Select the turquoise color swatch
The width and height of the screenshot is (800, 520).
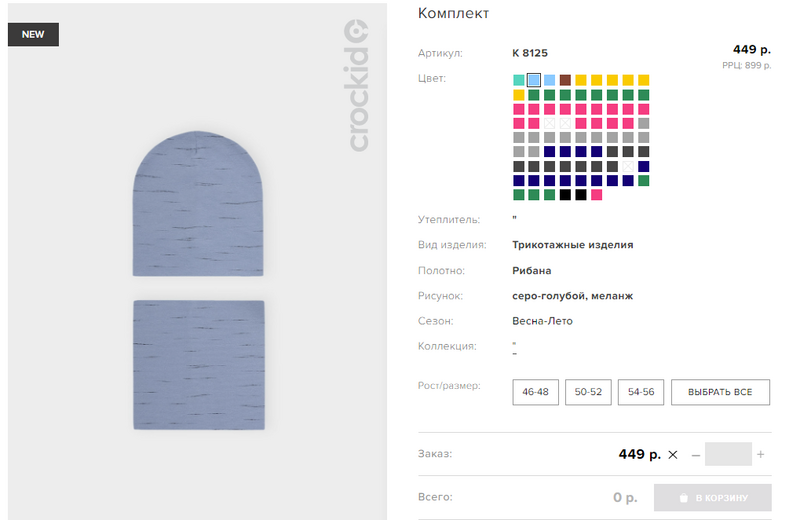coord(518,80)
